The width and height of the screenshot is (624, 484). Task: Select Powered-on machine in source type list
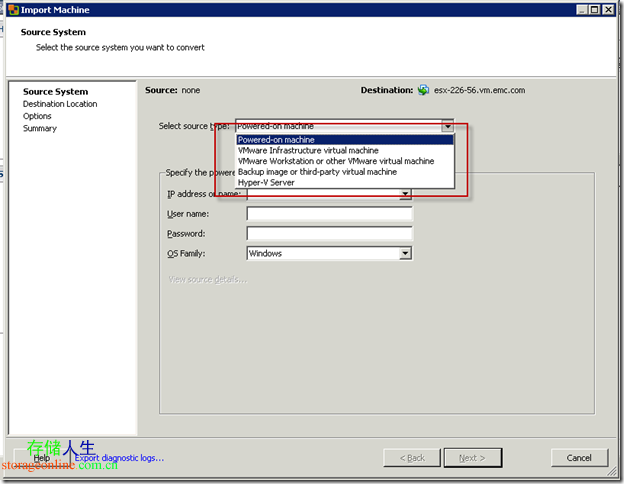(345, 140)
